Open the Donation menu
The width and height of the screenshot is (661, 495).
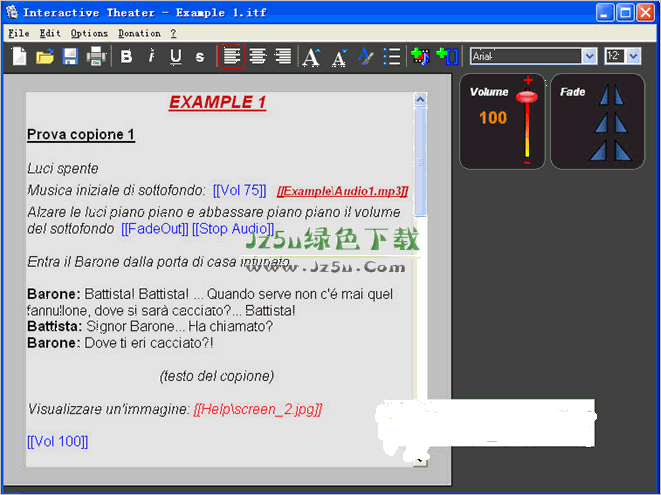coord(139,33)
